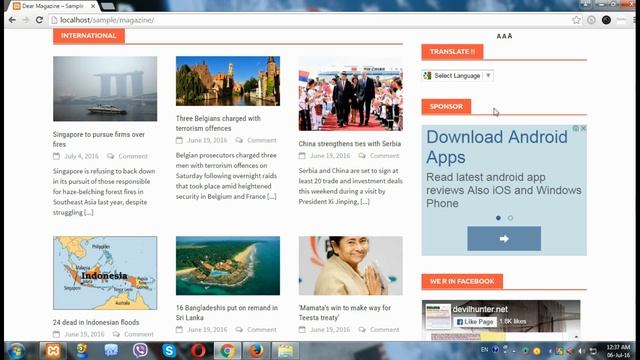
Task: Open Firefox from the taskbar
Action: [256, 351]
